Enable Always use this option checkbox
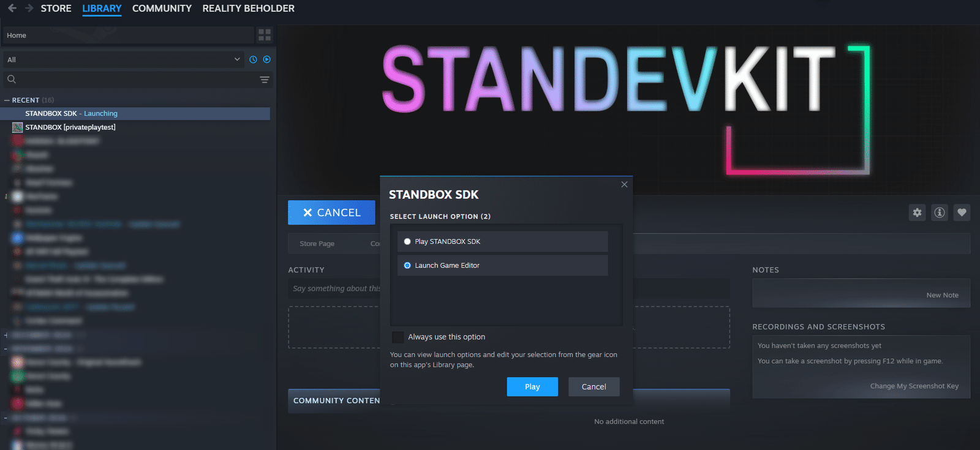Image resolution: width=980 pixels, height=450 pixels. click(398, 337)
